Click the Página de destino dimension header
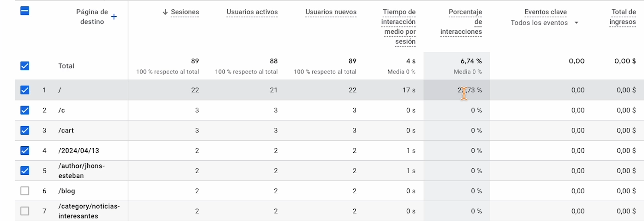 click(92, 17)
